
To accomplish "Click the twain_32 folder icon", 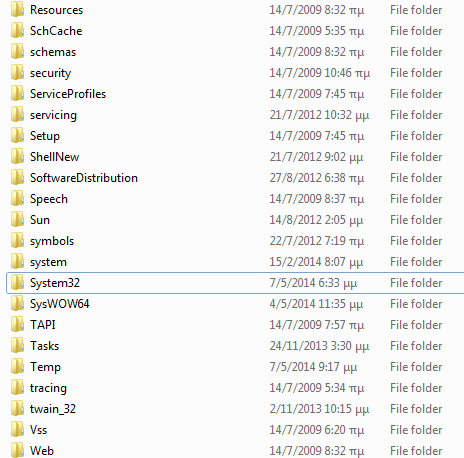I will tap(17, 409).
